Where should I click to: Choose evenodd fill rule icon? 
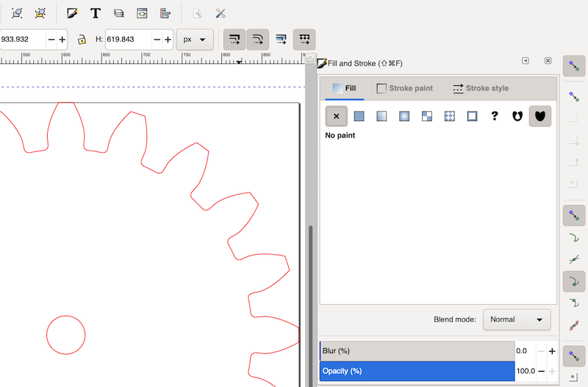pos(517,116)
